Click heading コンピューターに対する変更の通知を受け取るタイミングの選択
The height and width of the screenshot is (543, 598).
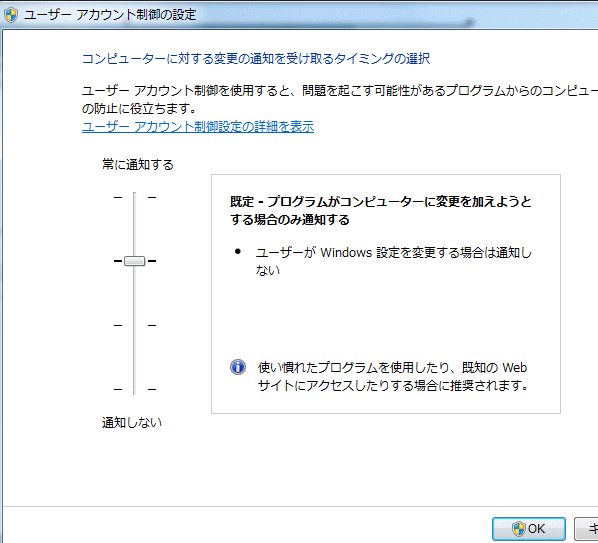(256, 59)
